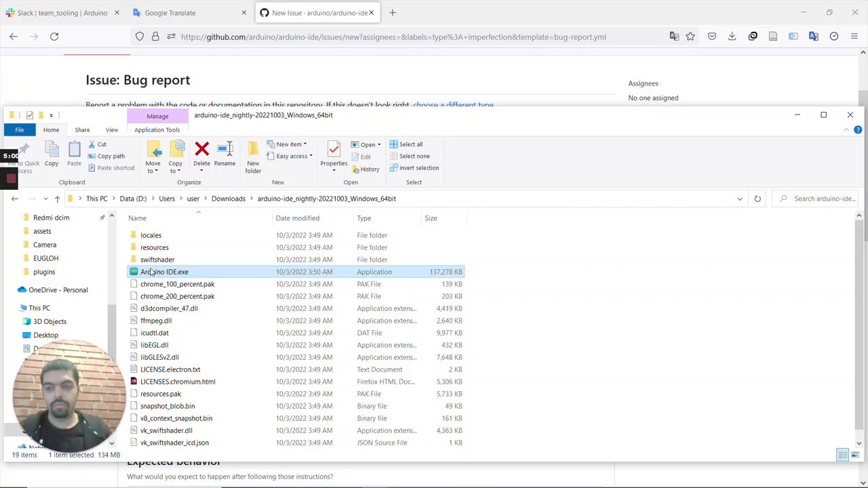
Task: Expand address bar history dropdown
Action: point(740,199)
